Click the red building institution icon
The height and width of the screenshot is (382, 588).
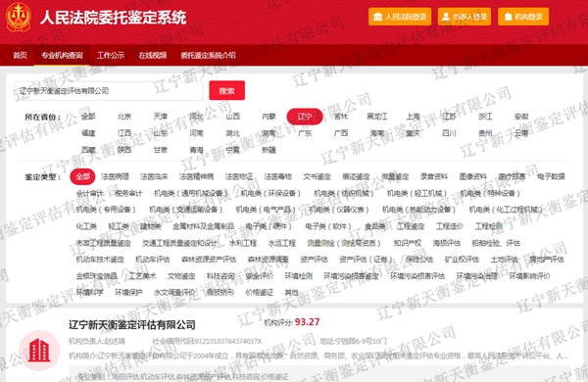pos(39,350)
